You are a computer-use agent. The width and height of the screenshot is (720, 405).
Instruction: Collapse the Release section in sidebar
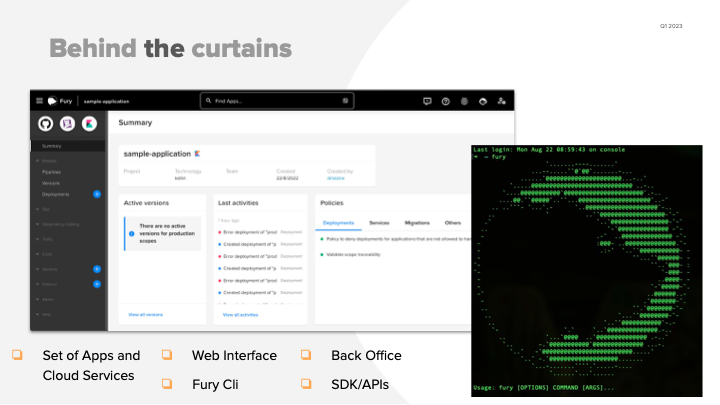46,161
